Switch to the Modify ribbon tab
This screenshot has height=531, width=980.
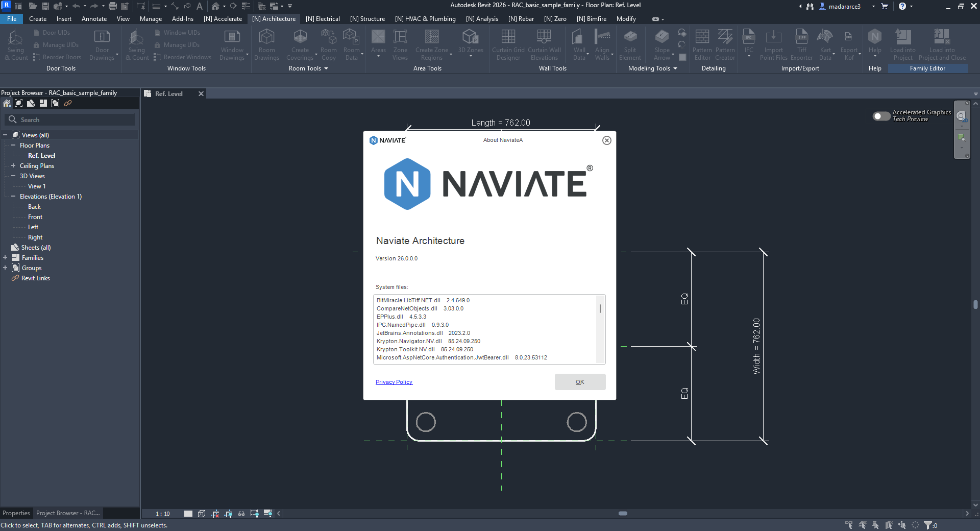626,19
